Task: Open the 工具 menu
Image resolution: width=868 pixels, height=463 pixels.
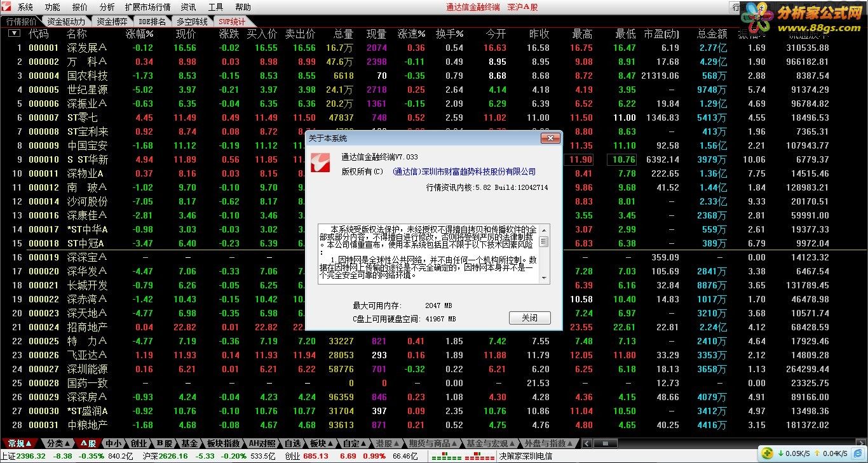Action: (x=216, y=7)
